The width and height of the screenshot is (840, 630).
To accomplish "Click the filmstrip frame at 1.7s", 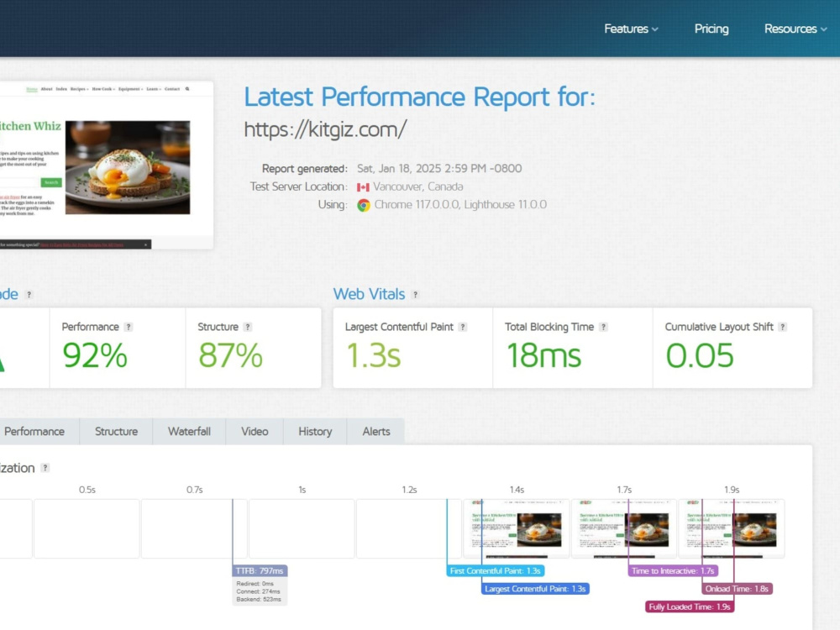I will (x=624, y=528).
